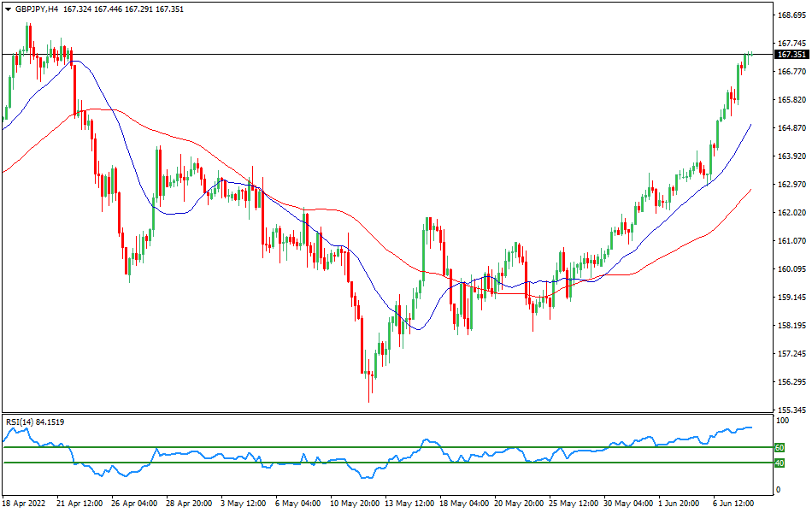This screenshot has width=812, height=513.
Task: Click the 30 May 04:00 time label
Action: 628,504
